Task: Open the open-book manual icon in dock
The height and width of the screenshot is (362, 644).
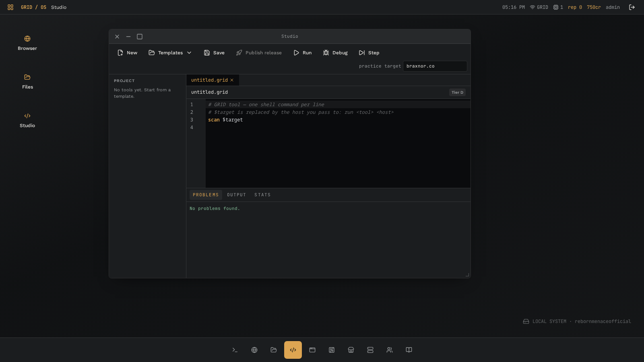Action: (x=409, y=350)
